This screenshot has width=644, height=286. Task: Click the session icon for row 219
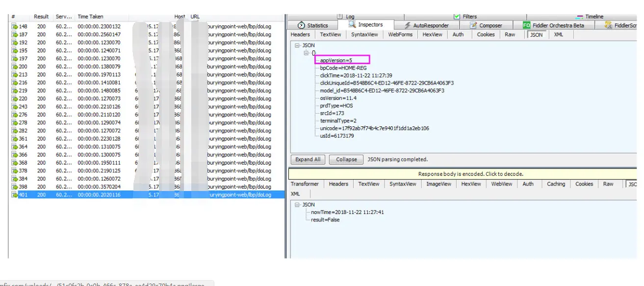(x=15, y=91)
